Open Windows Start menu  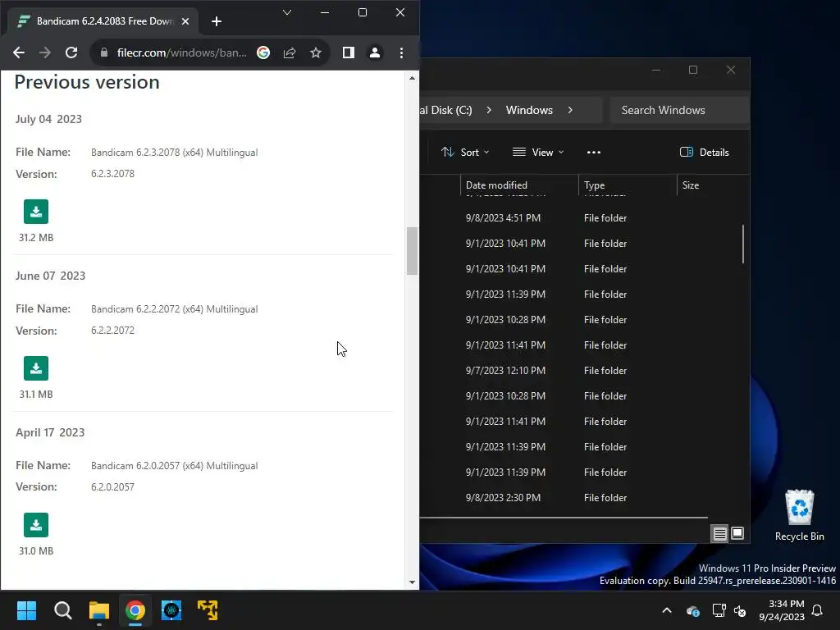coord(26,610)
